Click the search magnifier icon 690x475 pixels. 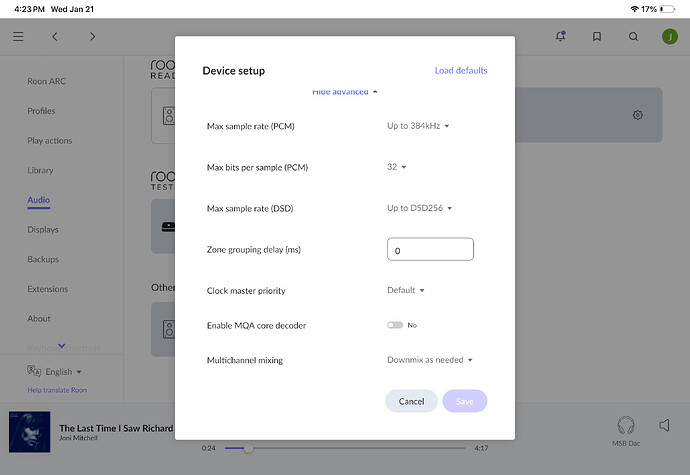(633, 37)
